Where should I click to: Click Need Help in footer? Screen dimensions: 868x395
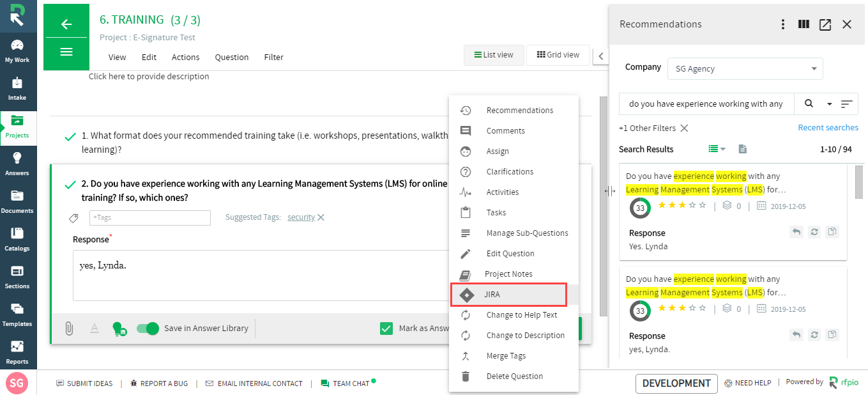point(748,383)
